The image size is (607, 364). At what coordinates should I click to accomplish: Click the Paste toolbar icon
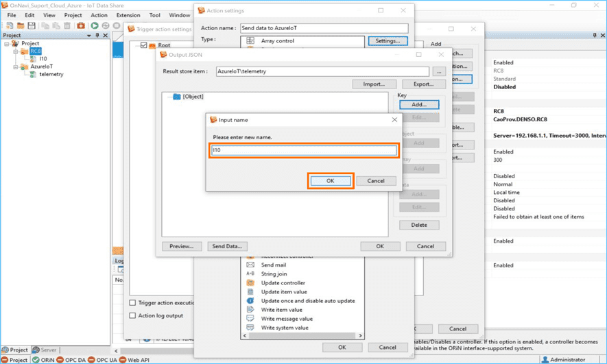56,25
